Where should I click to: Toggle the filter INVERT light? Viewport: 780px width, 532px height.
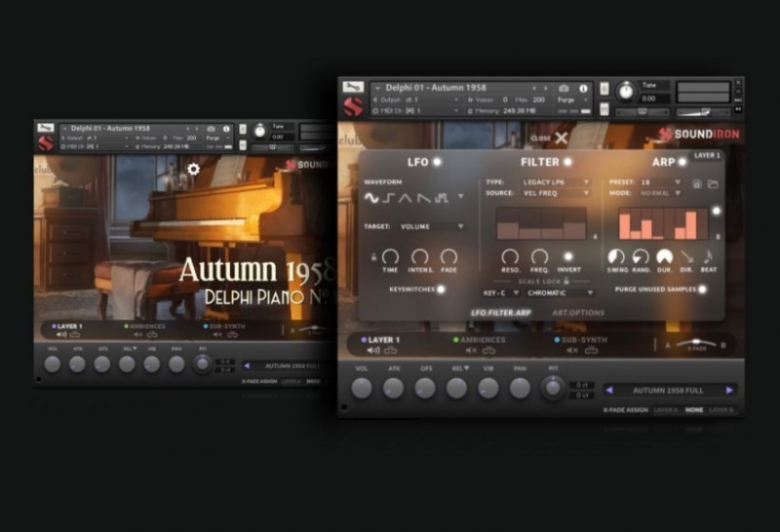click(x=567, y=256)
